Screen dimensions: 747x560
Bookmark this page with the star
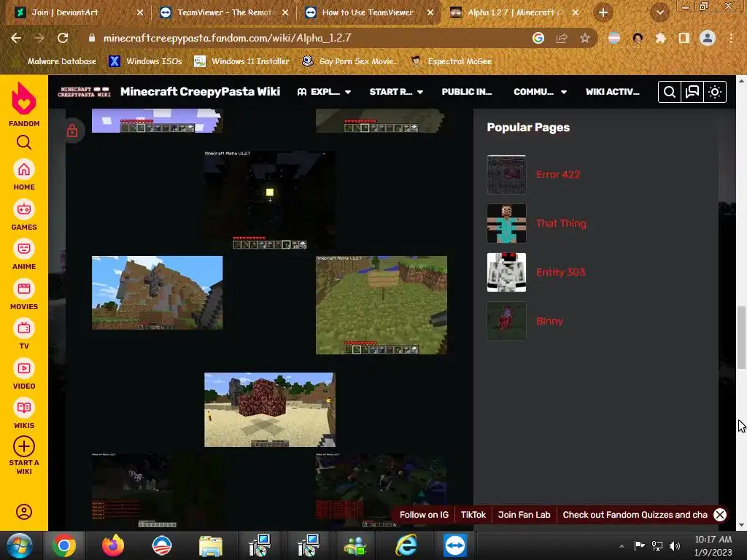click(x=585, y=38)
